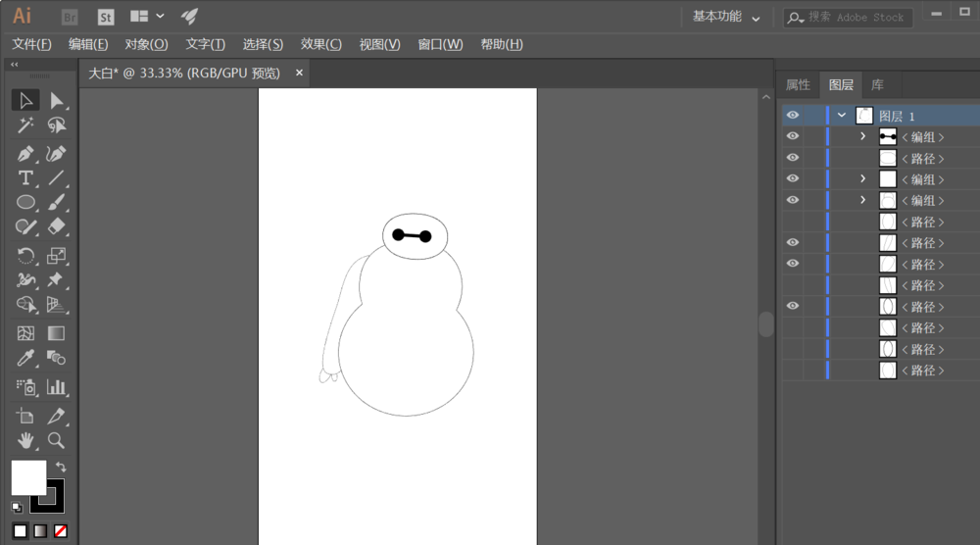Click the GPU performance rocket icon
This screenshot has height=545, width=980.
click(189, 17)
